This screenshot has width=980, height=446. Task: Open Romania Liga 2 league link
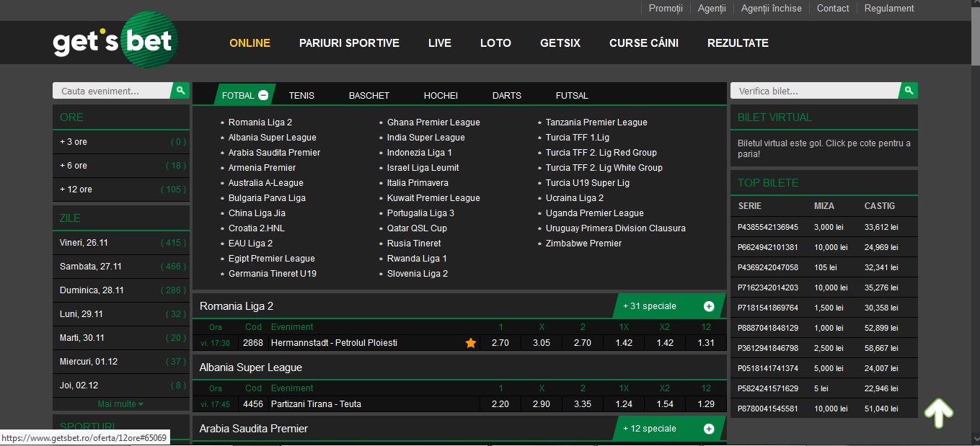tap(260, 122)
